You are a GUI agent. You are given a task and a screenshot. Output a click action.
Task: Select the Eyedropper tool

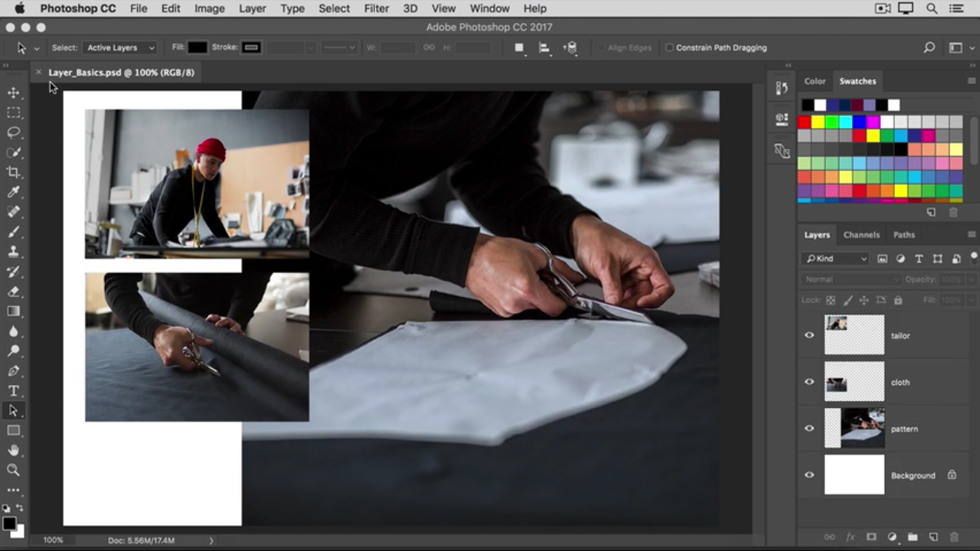tap(14, 192)
